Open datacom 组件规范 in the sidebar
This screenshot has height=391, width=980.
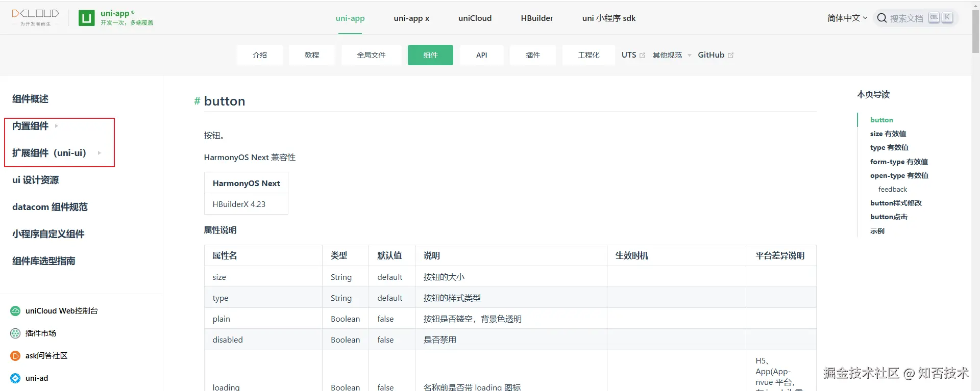(50, 207)
